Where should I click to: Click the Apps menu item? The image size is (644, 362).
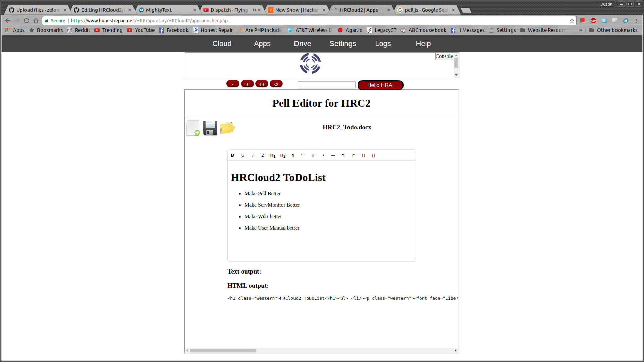pyautogui.click(x=262, y=43)
